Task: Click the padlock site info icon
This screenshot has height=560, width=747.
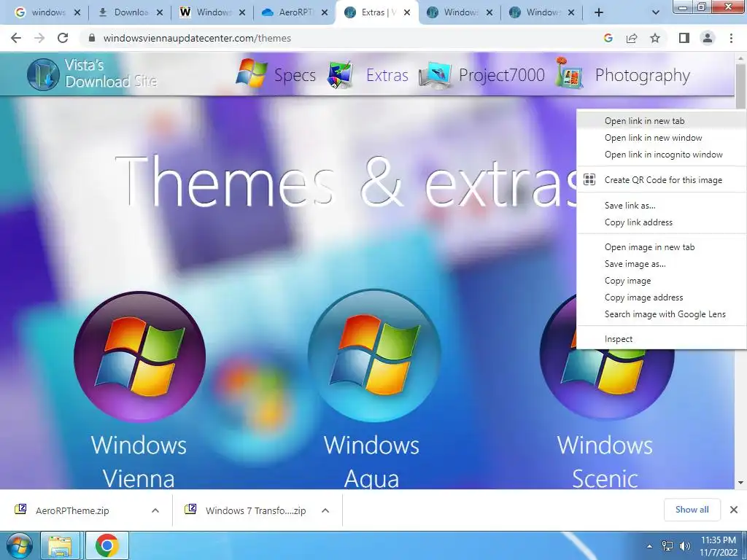Action: [93, 38]
